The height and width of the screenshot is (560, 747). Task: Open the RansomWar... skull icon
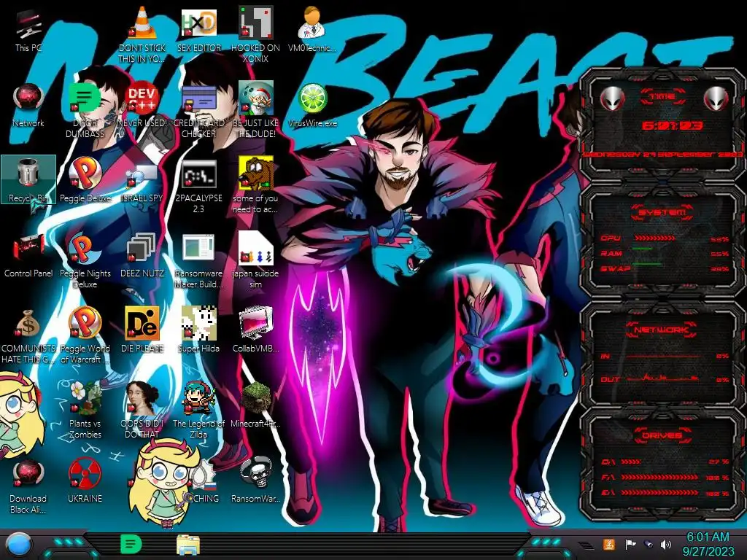(x=256, y=473)
